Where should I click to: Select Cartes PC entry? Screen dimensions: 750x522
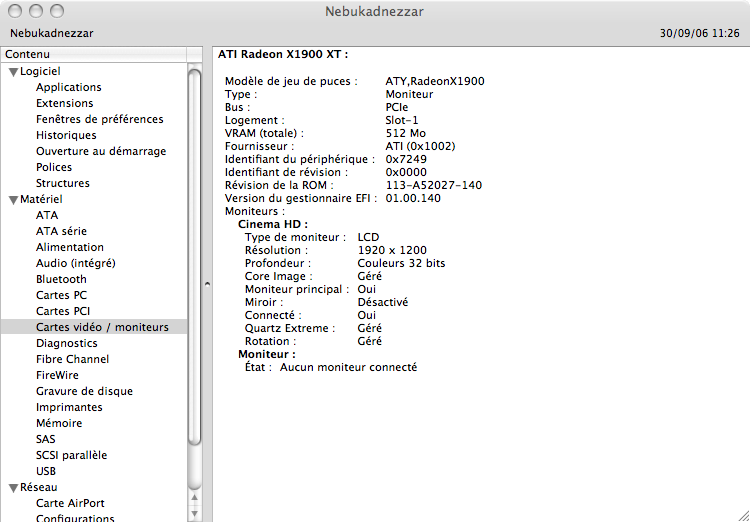(61, 295)
